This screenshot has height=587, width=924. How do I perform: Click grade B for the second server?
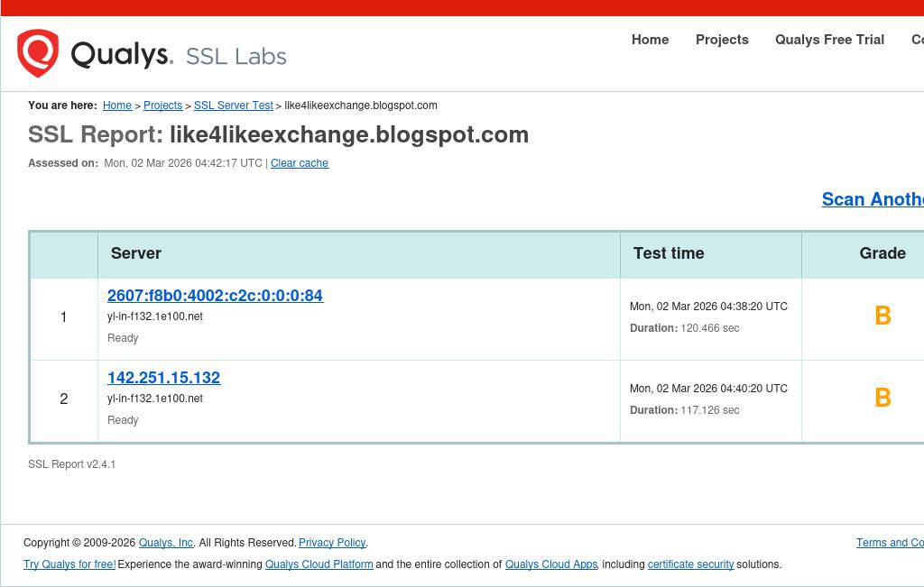pos(882,398)
